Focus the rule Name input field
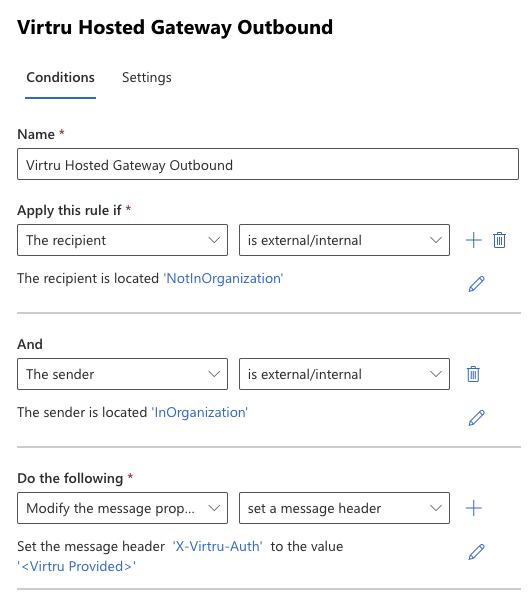Viewport: 531px width, 592px height. [x=268, y=164]
